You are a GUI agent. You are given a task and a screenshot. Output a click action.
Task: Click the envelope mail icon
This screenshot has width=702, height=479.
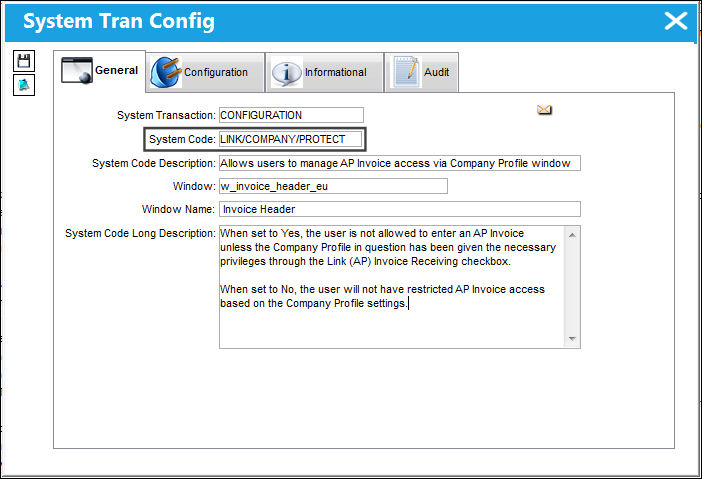click(544, 110)
